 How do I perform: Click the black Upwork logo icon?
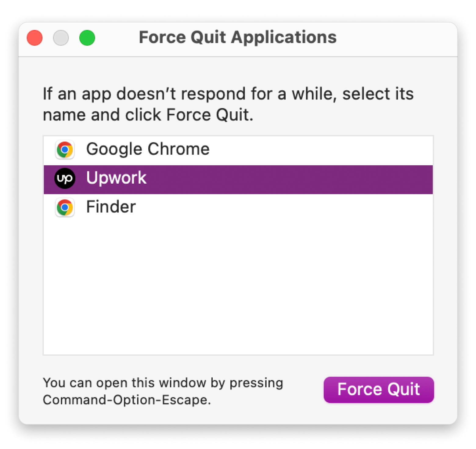65,178
